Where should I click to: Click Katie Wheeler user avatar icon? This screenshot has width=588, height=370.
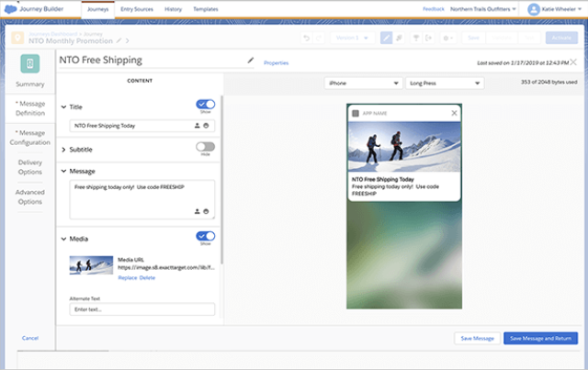(x=533, y=9)
